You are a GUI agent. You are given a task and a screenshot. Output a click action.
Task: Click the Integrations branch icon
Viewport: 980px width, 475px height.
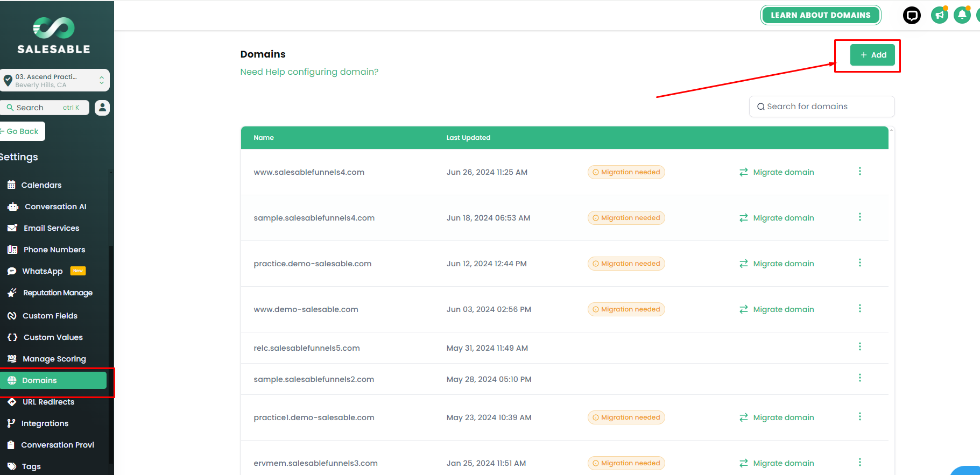tap(11, 423)
